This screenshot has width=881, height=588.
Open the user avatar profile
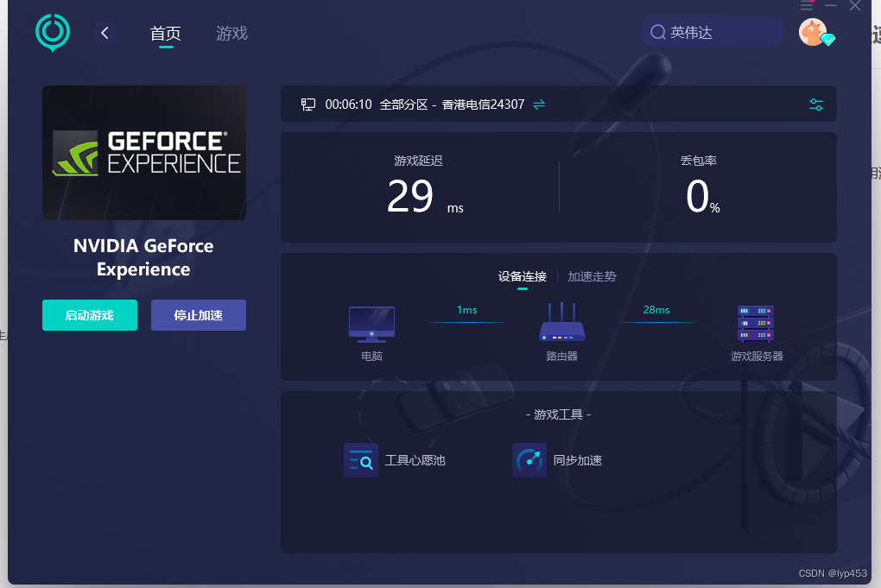(x=813, y=32)
